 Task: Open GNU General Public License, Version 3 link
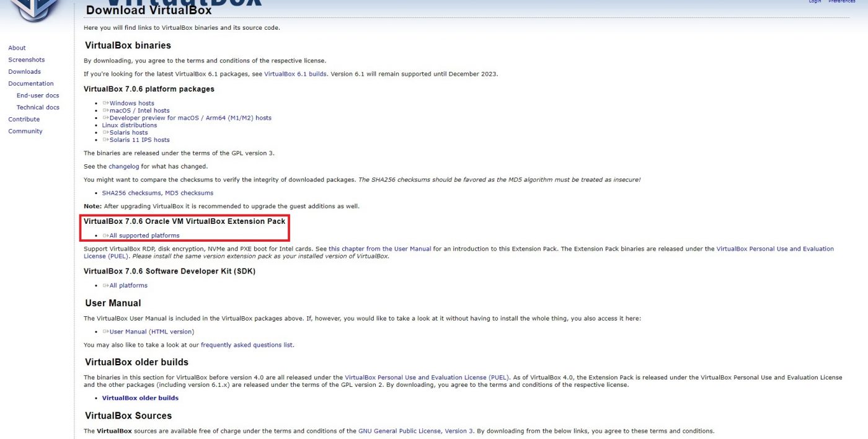[x=416, y=431]
